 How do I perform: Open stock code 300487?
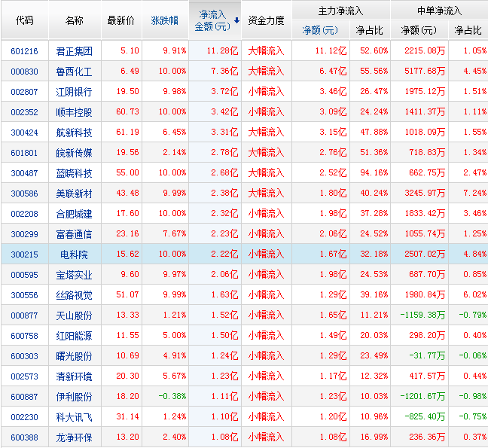[24, 173]
